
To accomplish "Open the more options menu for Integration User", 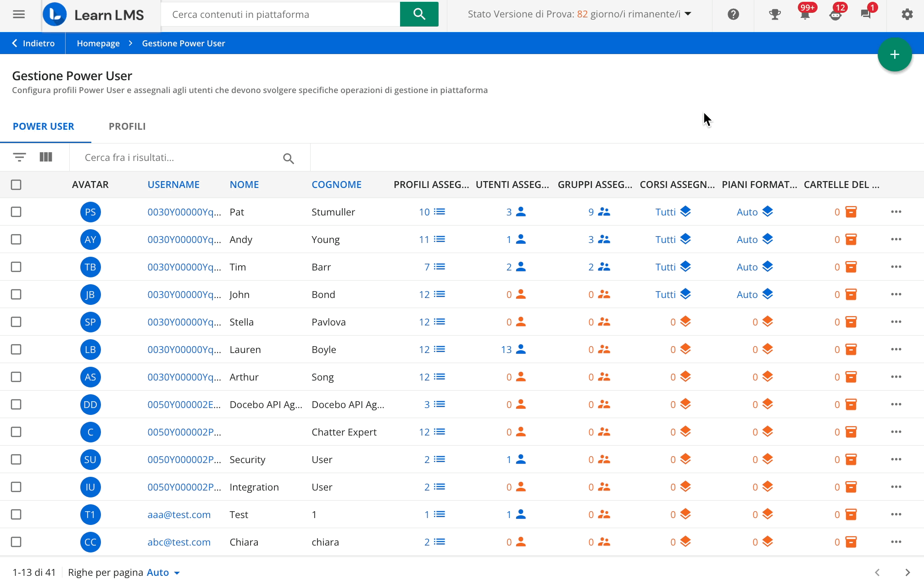I will (896, 487).
